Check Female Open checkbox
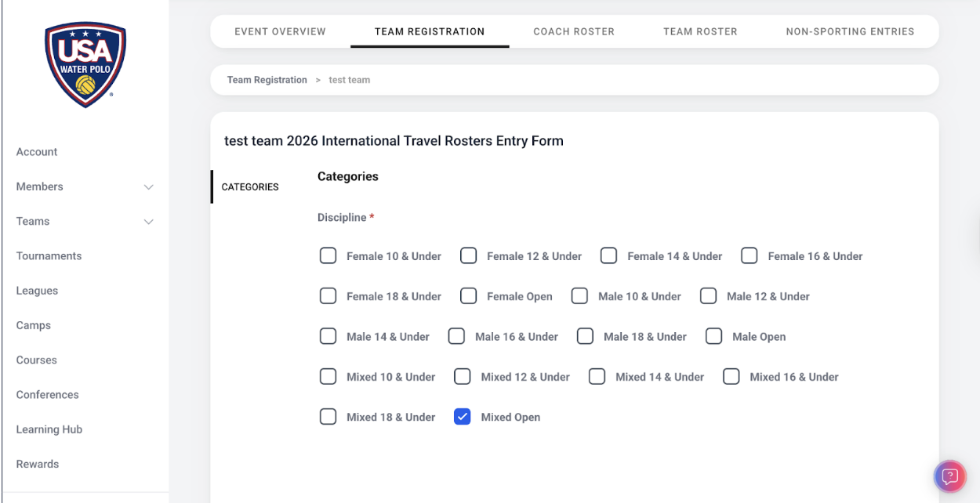 coord(468,295)
